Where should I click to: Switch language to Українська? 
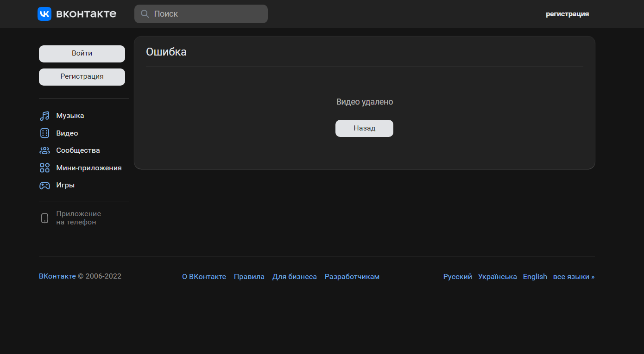click(x=498, y=277)
